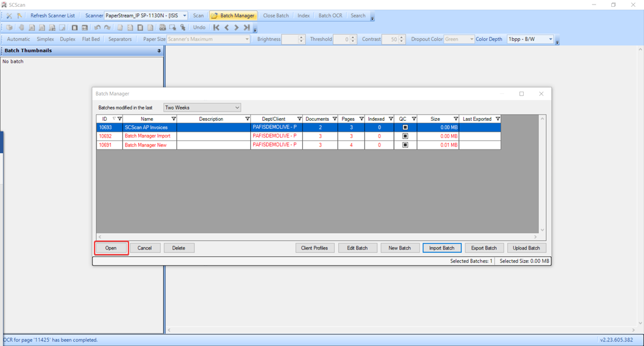The height and width of the screenshot is (346, 644).
Task: Select the Batch Manager New row
Action: (147, 145)
